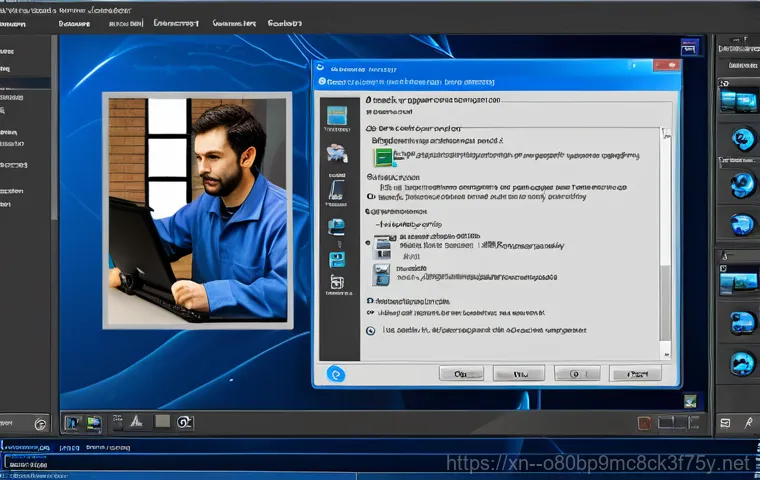
Task: Select the white outlined device icon in dialog sidebar
Action: click(x=337, y=282)
